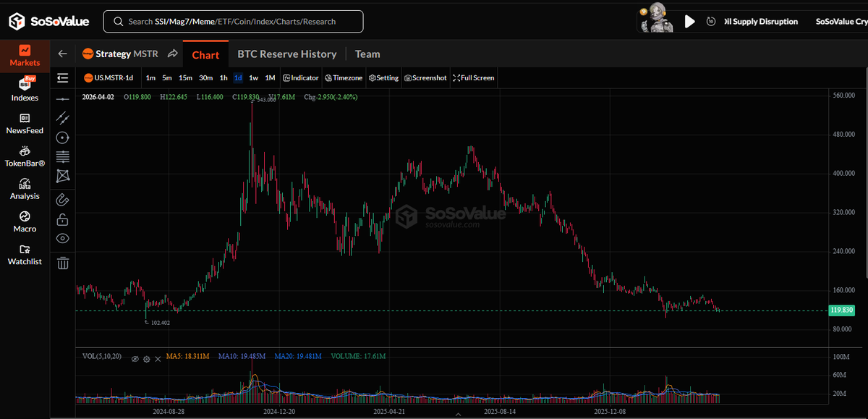The width and height of the screenshot is (868, 419).
Task: Open the Indexes sidebar item
Action: click(25, 90)
